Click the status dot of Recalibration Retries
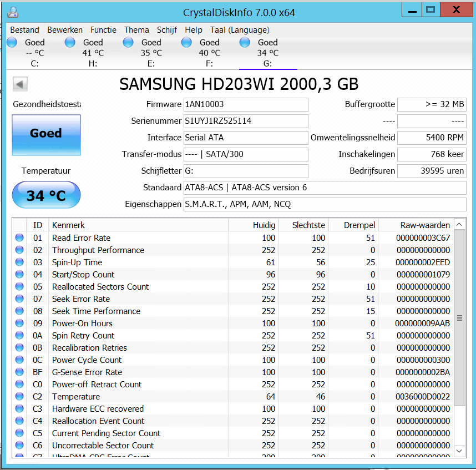 (x=19, y=347)
